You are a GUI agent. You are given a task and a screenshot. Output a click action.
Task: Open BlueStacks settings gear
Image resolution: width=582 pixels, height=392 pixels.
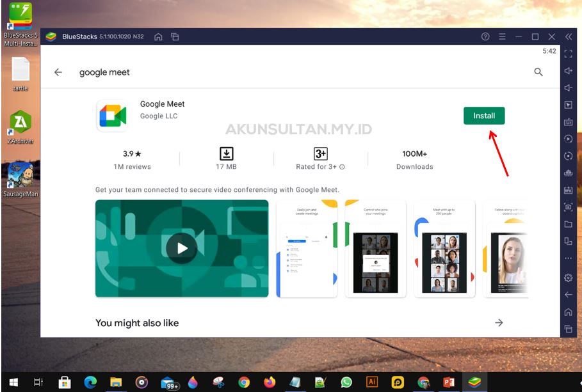pos(569,278)
